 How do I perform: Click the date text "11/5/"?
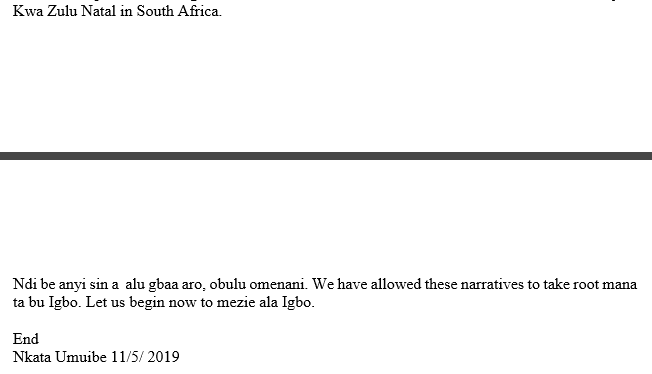(127, 357)
